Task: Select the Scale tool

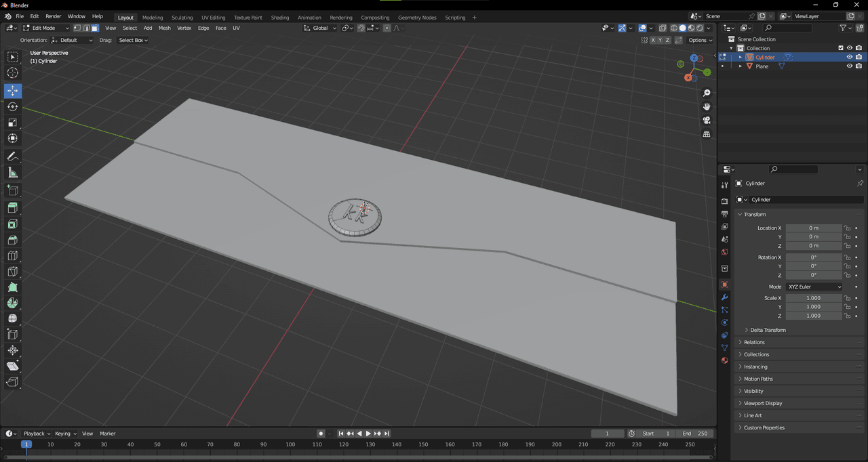Action: click(x=13, y=123)
